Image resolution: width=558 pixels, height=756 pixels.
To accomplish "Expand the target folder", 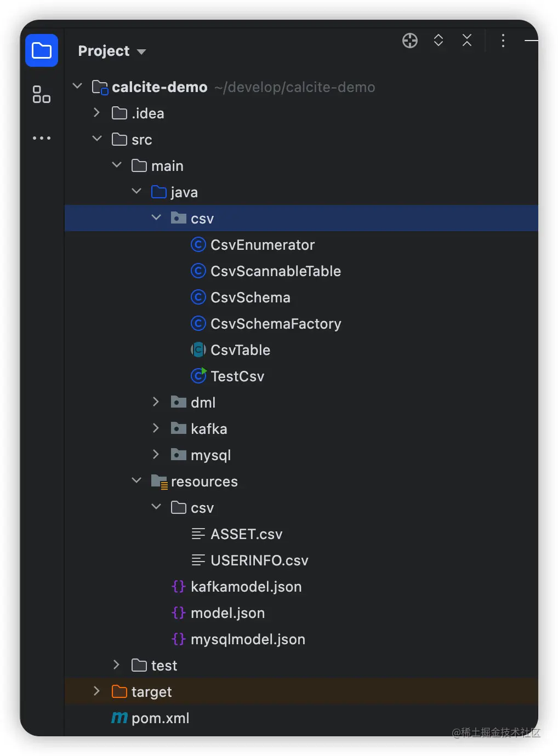I will (97, 691).
